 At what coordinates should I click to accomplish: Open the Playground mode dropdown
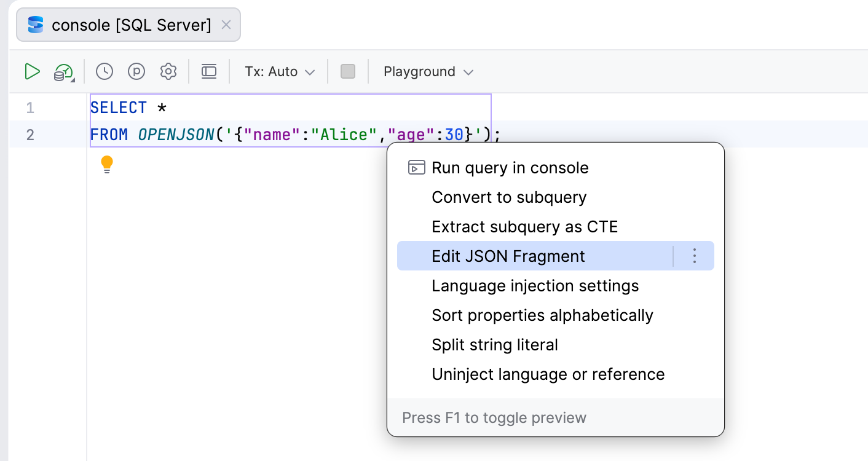pyautogui.click(x=428, y=72)
